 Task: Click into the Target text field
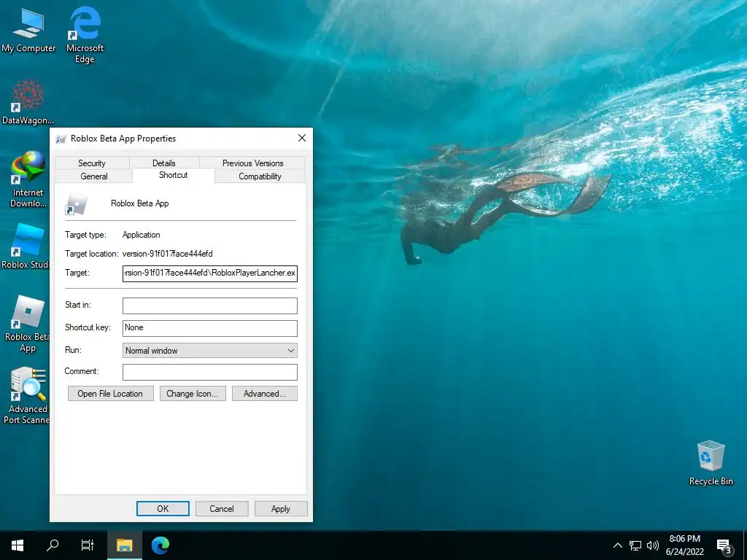209,273
